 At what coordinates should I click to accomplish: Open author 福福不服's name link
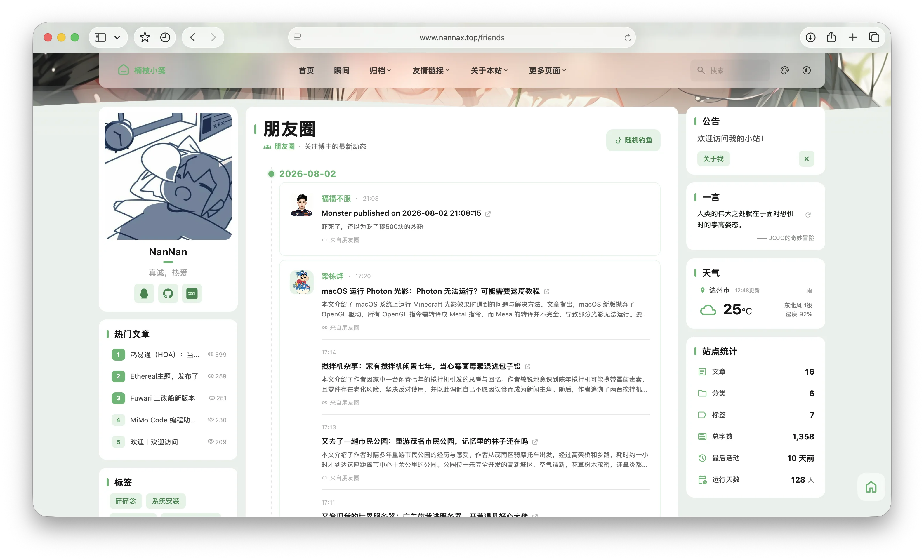[336, 199]
